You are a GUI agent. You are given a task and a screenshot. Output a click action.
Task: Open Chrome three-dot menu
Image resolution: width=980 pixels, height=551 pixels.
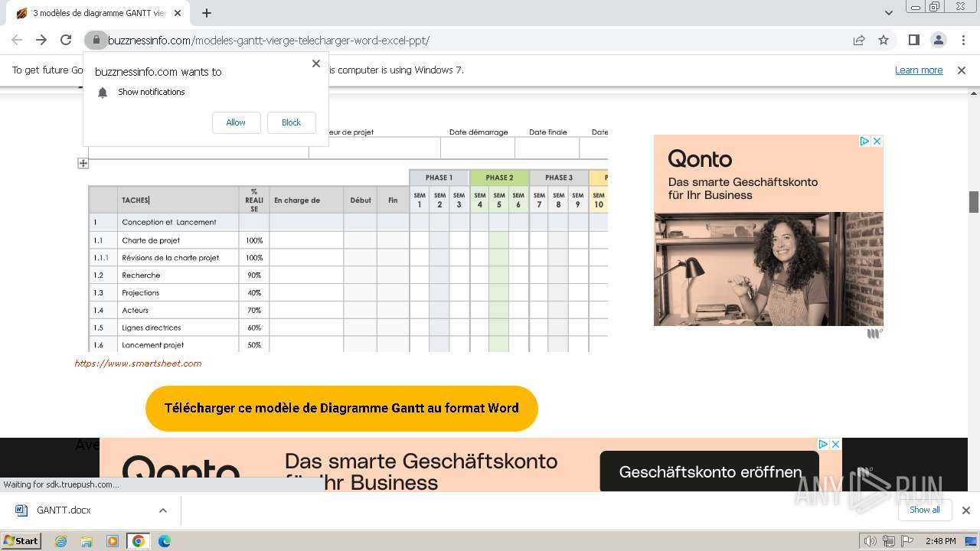point(963,41)
